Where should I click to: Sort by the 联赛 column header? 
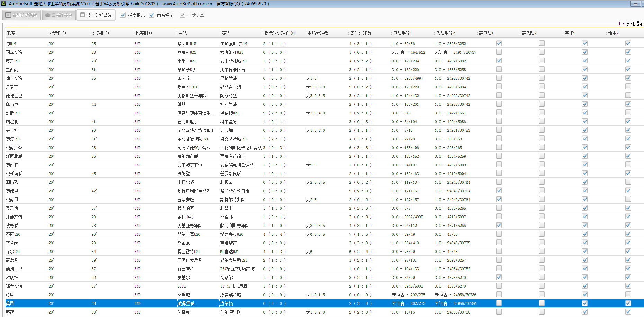[x=11, y=33]
